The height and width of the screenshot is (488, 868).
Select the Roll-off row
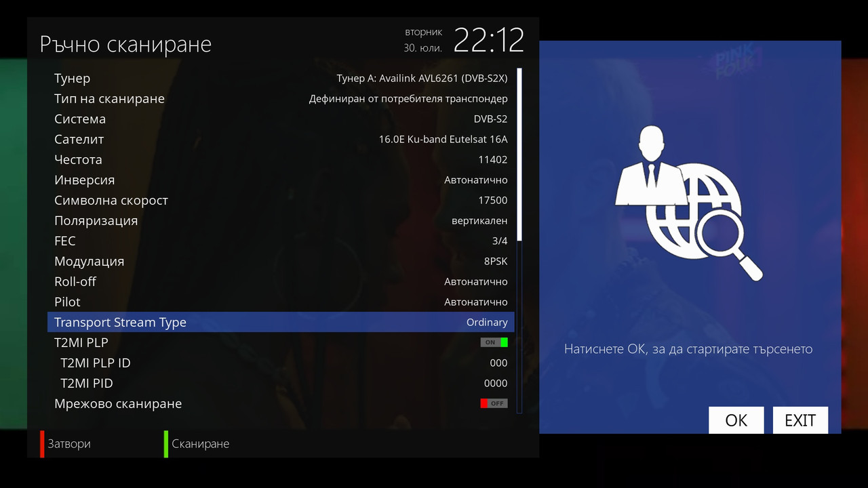point(281,281)
